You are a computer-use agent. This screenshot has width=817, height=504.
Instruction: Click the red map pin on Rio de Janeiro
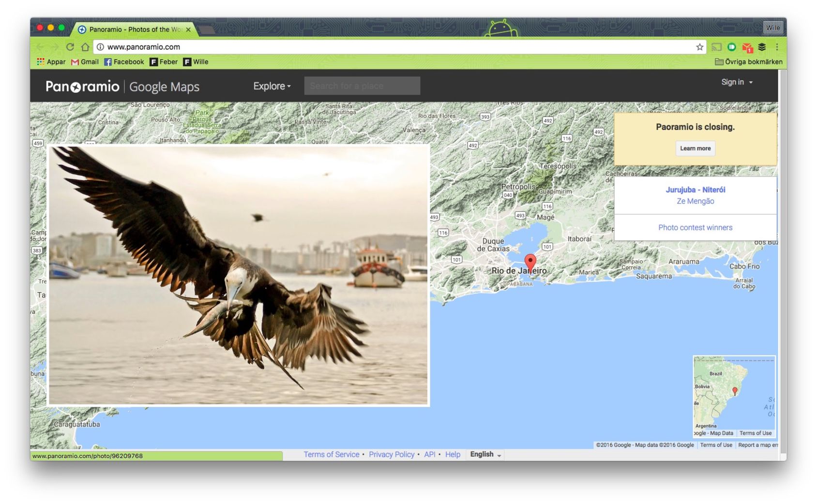(530, 263)
